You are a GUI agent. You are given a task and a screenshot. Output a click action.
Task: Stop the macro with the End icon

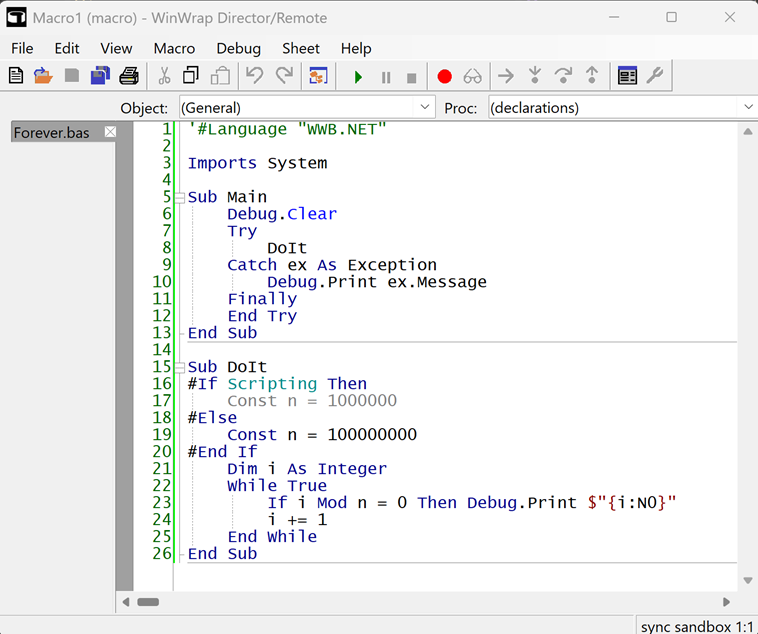(411, 78)
